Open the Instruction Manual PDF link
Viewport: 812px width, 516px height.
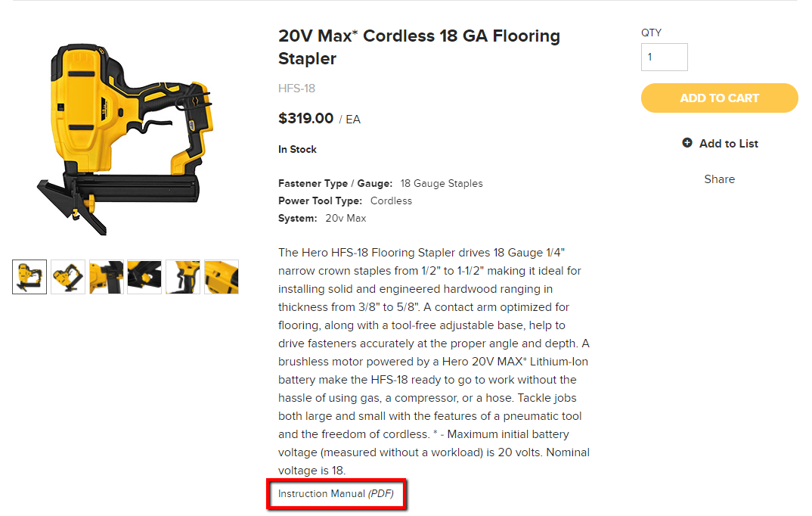(336, 494)
